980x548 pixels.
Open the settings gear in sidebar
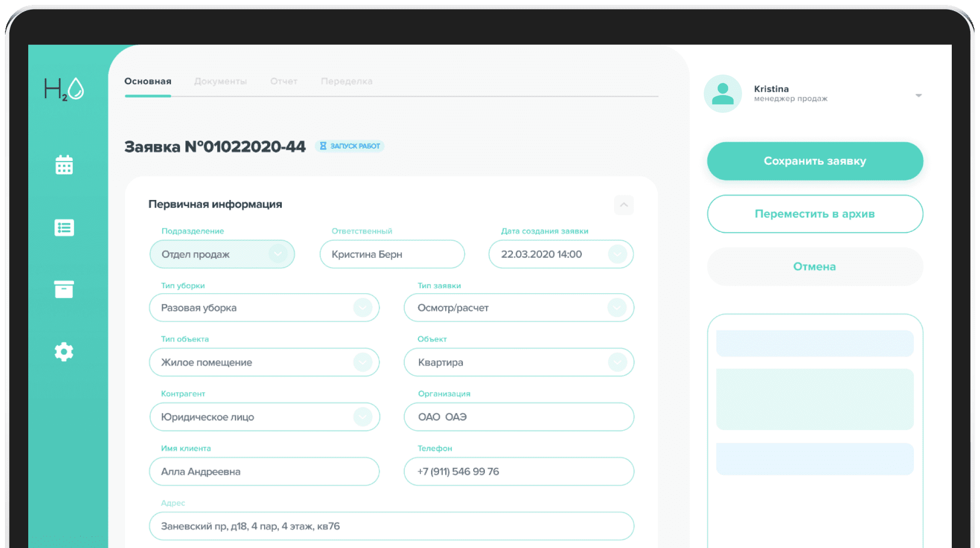click(64, 352)
